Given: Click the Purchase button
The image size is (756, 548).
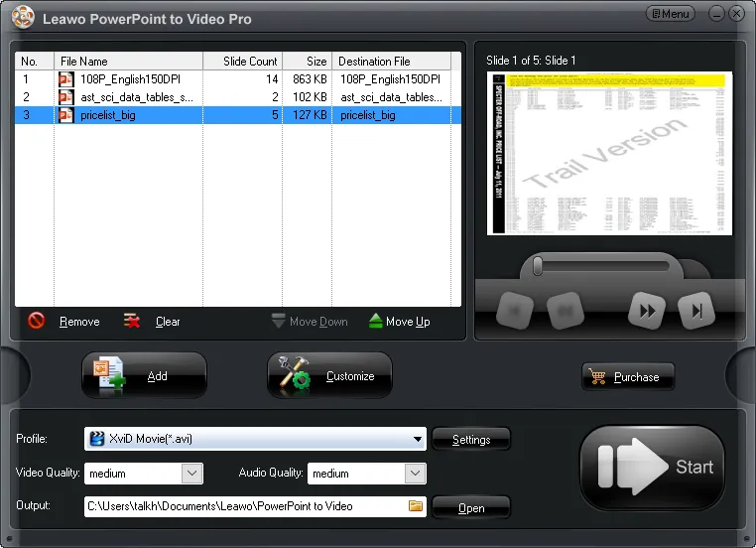Looking at the screenshot, I should coord(627,377).
